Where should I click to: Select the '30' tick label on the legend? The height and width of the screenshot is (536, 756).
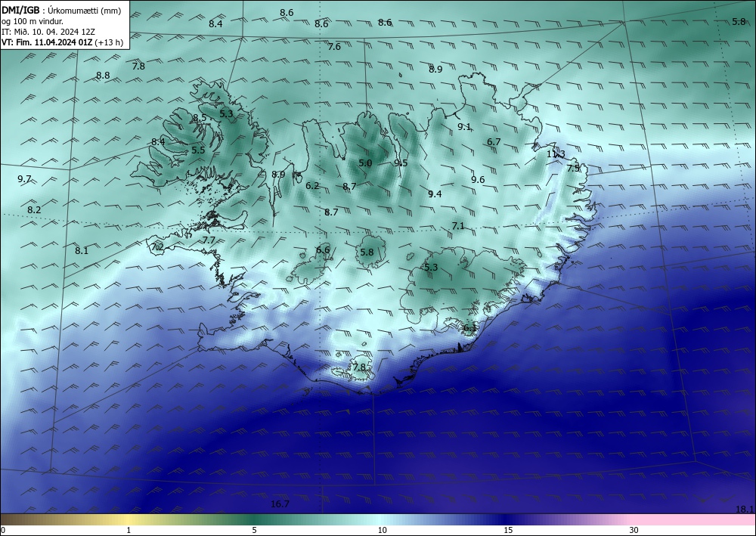(634, 531)
